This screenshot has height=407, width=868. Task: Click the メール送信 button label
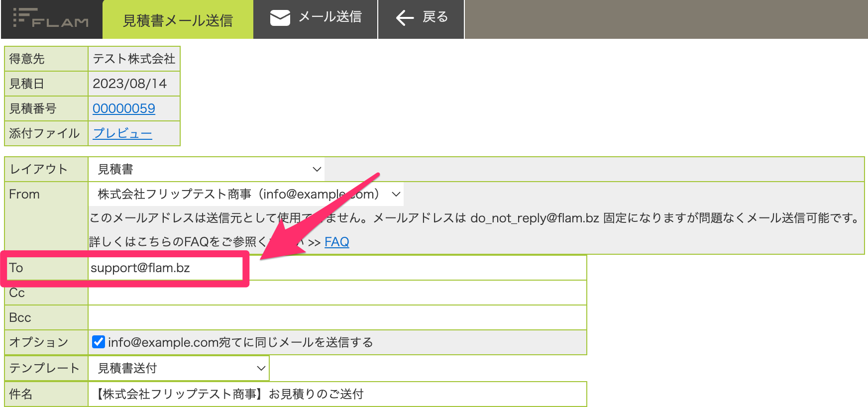(x=330, y=17)
